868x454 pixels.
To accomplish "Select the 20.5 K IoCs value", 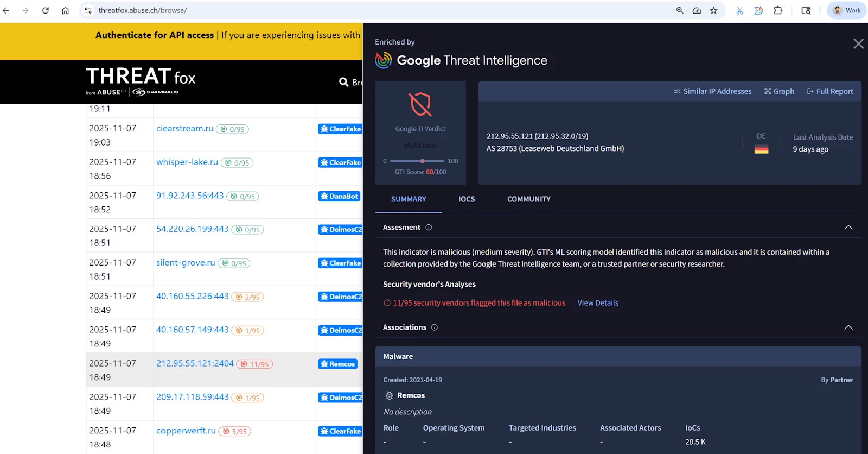I will point(695,442).
